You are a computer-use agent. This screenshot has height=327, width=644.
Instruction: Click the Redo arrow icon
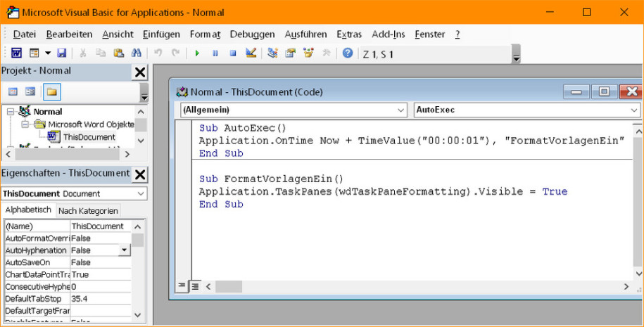click(176, 53)
